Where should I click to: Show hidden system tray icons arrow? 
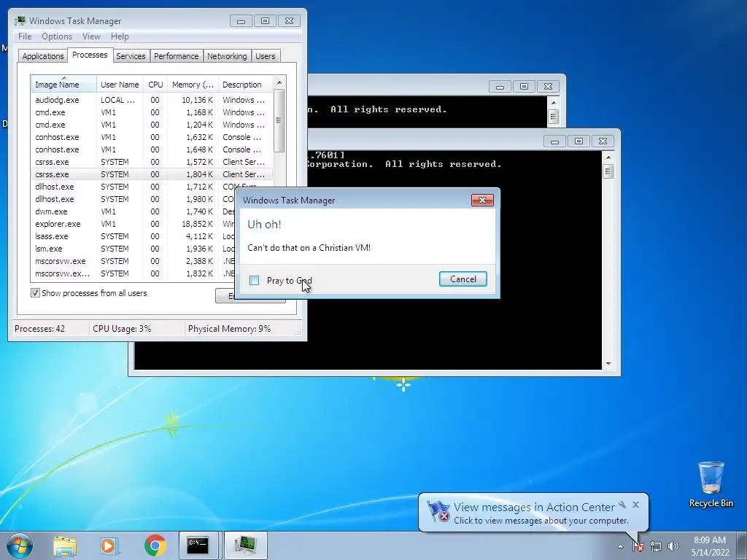click(x=620, y=546)
